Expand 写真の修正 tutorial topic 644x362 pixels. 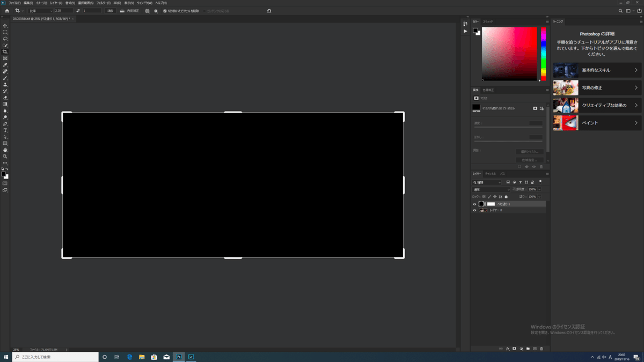click(597, 87)
